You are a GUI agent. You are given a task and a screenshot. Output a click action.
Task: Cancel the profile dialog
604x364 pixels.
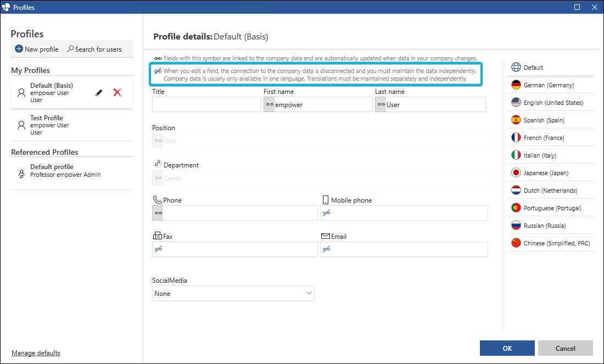tap(565, 348)
